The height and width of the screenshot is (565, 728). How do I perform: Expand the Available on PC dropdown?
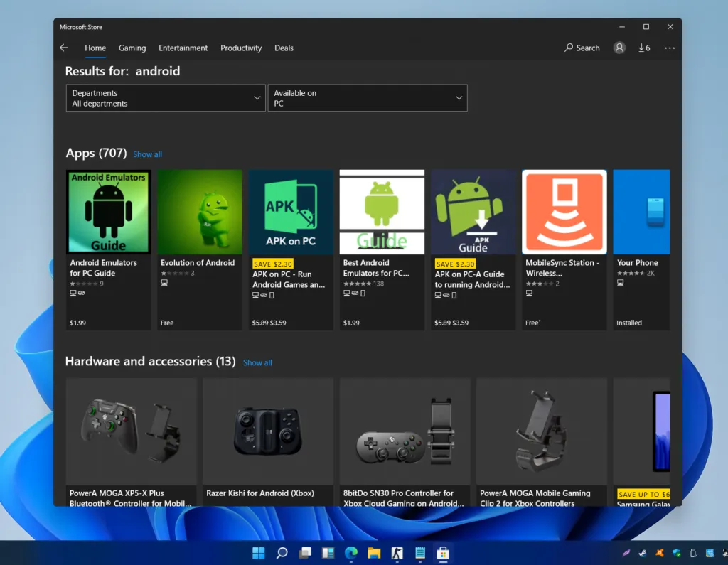point(368,98)
